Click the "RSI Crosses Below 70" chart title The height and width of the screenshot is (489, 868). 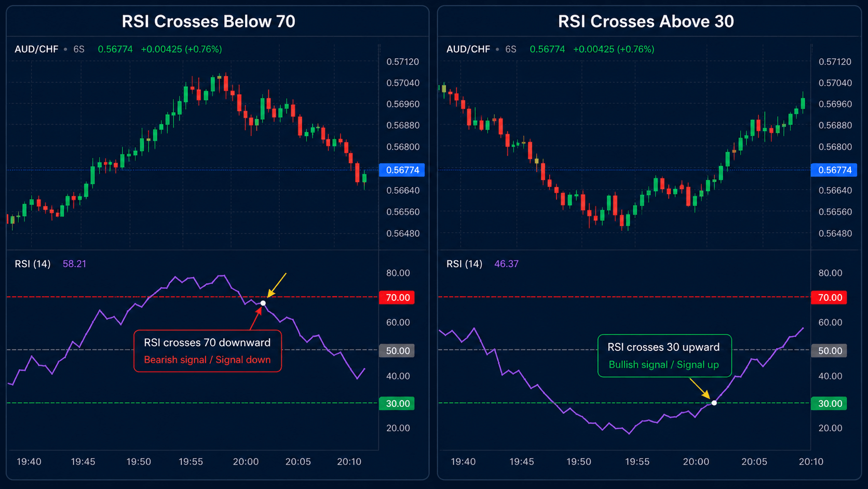[x=208, y=21]
